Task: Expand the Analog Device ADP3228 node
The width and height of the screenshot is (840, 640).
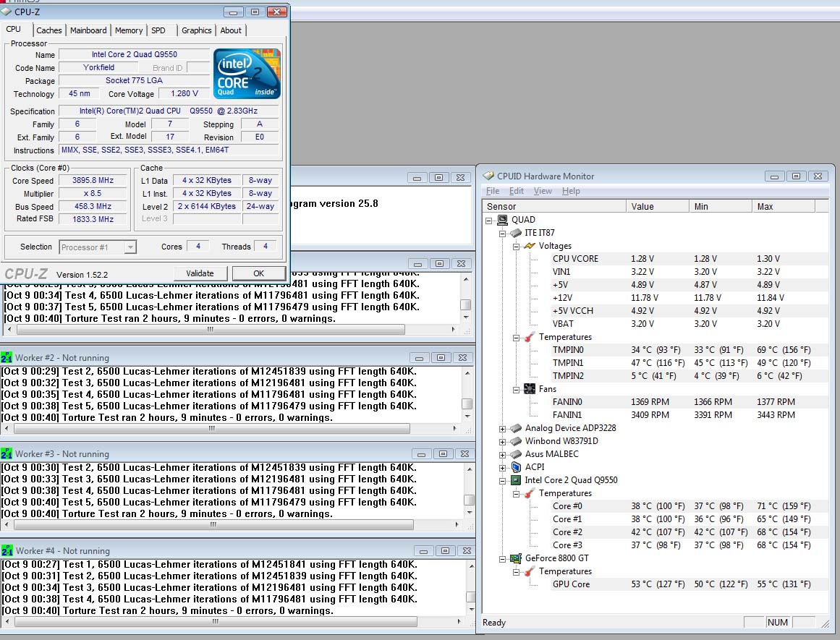Action: point(503,429)
